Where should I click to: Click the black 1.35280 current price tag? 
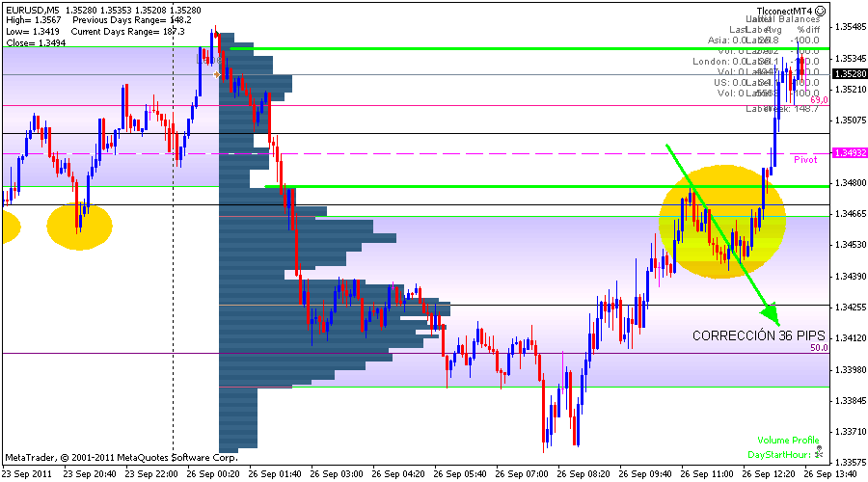tap(849, 73)
